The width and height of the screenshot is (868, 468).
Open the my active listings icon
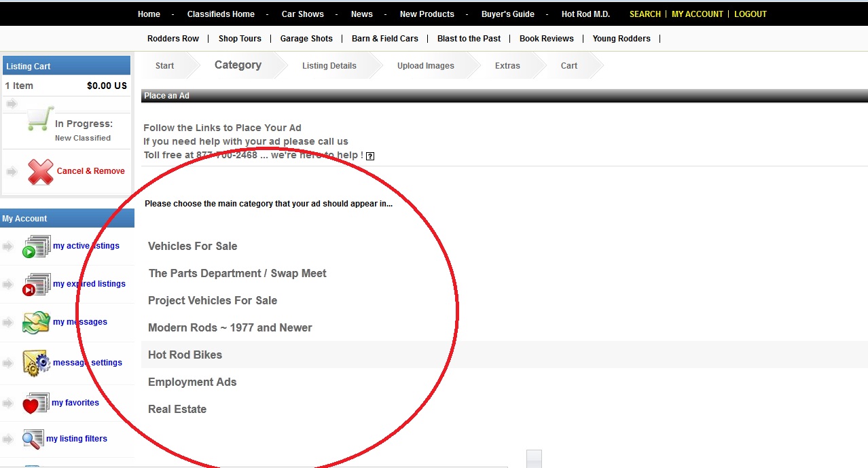(x=37, y=247)
